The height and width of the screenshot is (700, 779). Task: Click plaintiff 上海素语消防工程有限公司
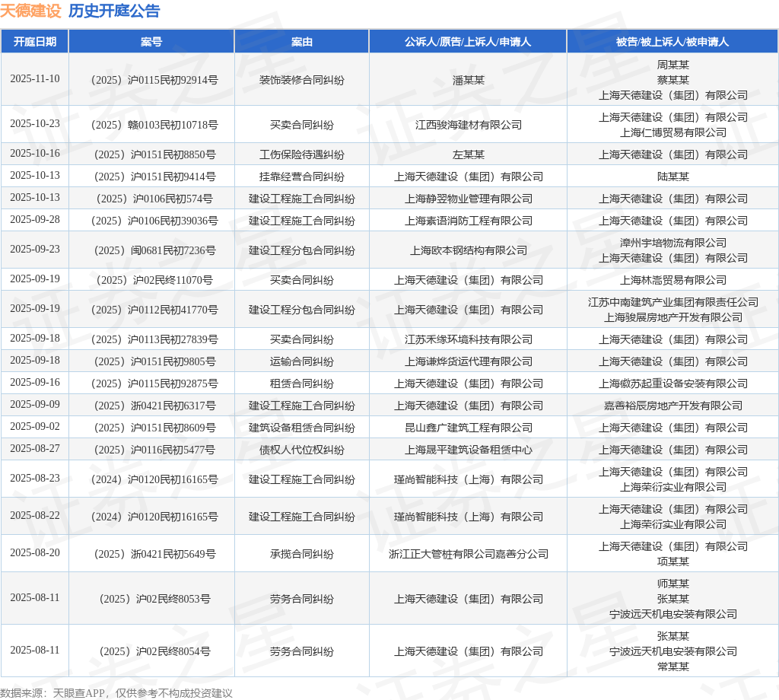pyautogui.click(x=468, y=221)
